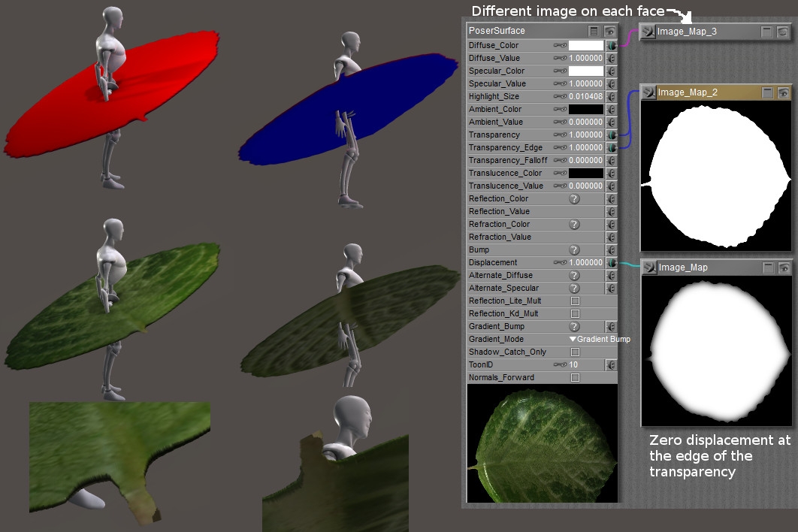Viewport: 798px width, 532px height.
Task: Click the Reflection_Value label
Action: coord(499,211)
